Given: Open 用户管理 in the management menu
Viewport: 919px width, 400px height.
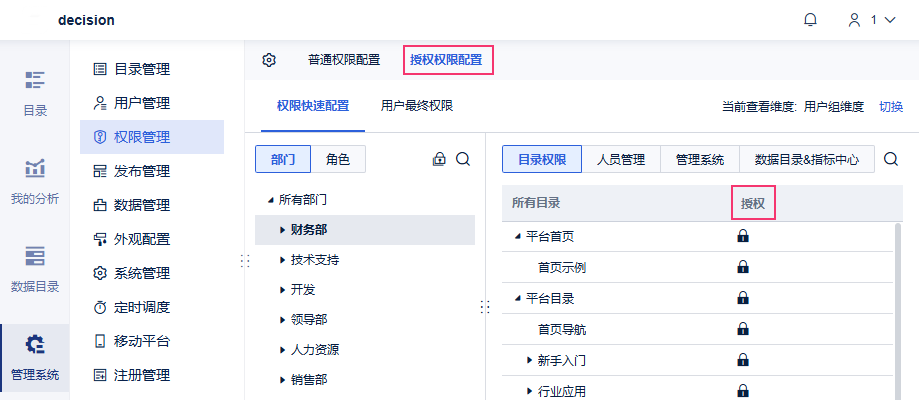Looking at the screenshot, I should (142, 103).
